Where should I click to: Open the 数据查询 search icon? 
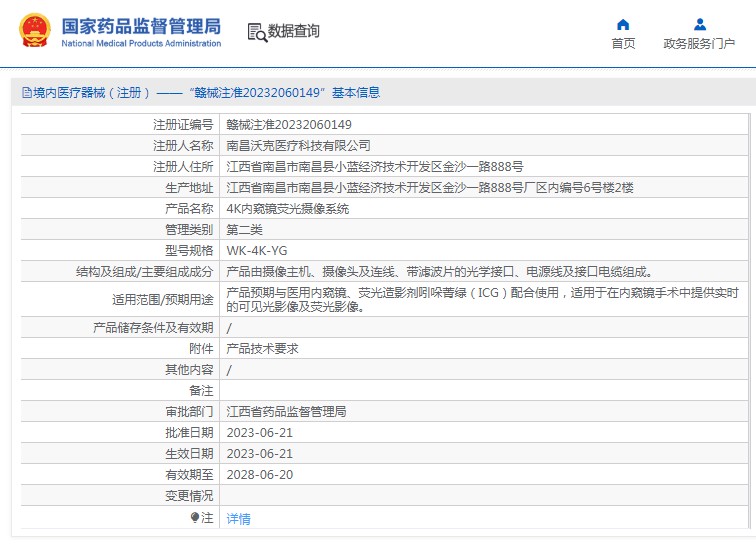tap(257, 32)
